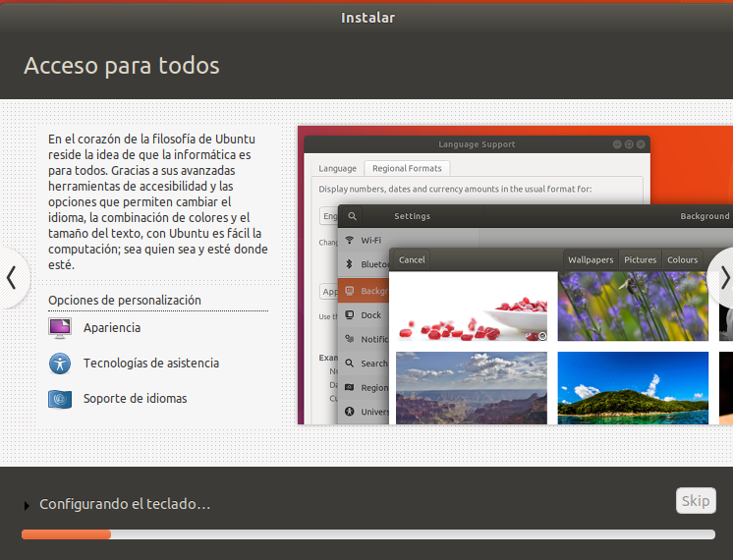The height and width of the screenshot is (560, 733).
Task: Click the Language Support window title
Action: pos(477,144)
